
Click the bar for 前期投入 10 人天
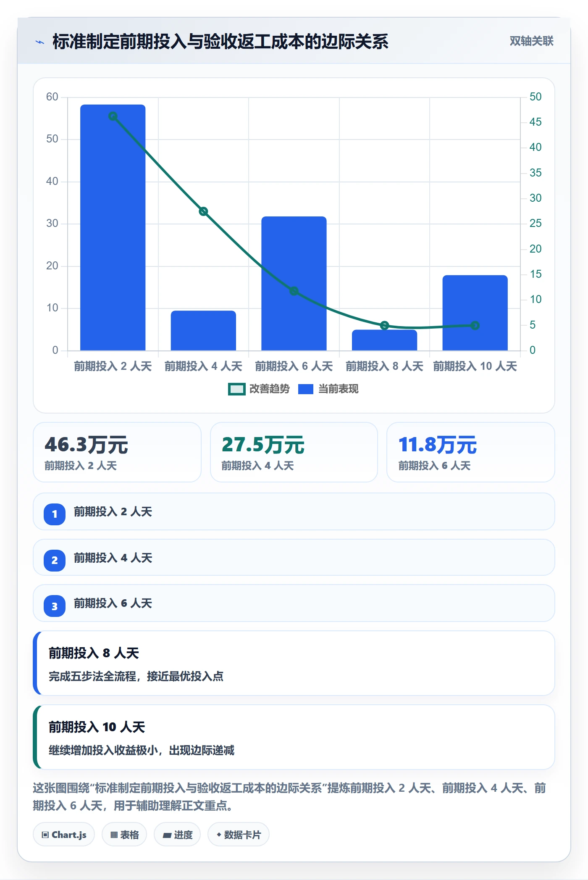click(475, 313)
